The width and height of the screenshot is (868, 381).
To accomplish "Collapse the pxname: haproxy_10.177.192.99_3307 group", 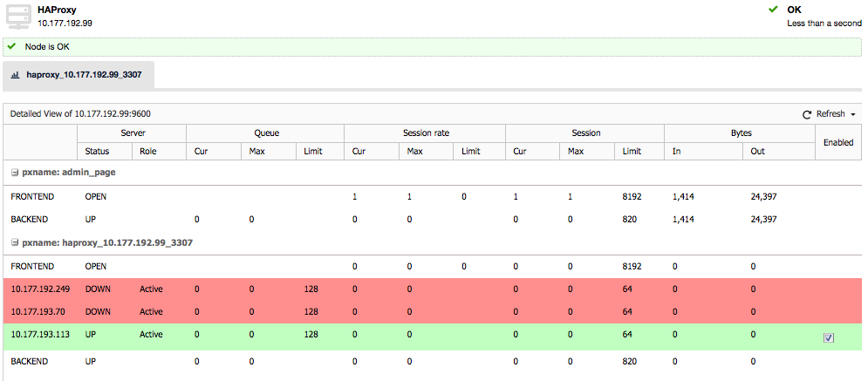I will (15, 242).
